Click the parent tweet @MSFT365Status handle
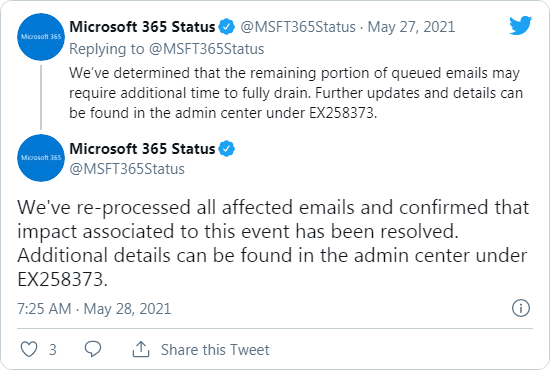The height and width of the screenshot is (370, 550). click(x=298, y=27)
